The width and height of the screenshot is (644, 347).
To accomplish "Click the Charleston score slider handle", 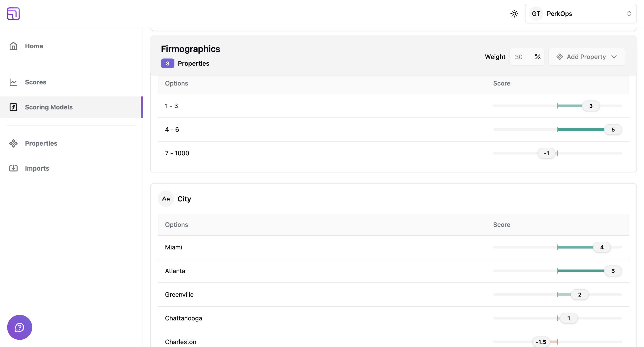I will click(x=541, y=342).
